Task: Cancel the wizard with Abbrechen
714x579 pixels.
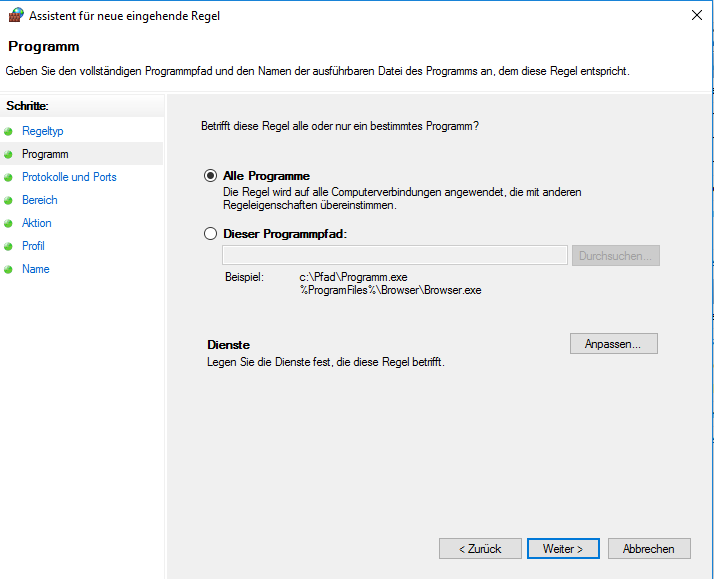Action: tap(649, 549)
